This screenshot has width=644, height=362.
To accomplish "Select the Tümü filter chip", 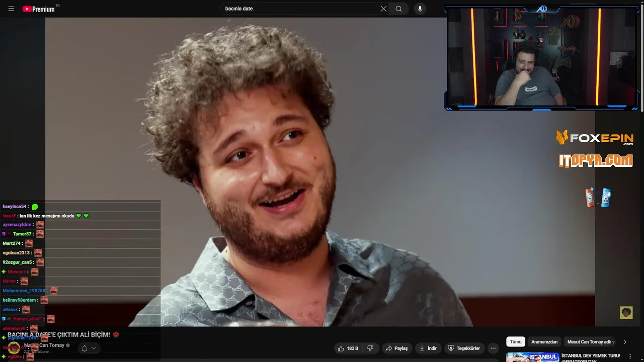I will point(516,342).
